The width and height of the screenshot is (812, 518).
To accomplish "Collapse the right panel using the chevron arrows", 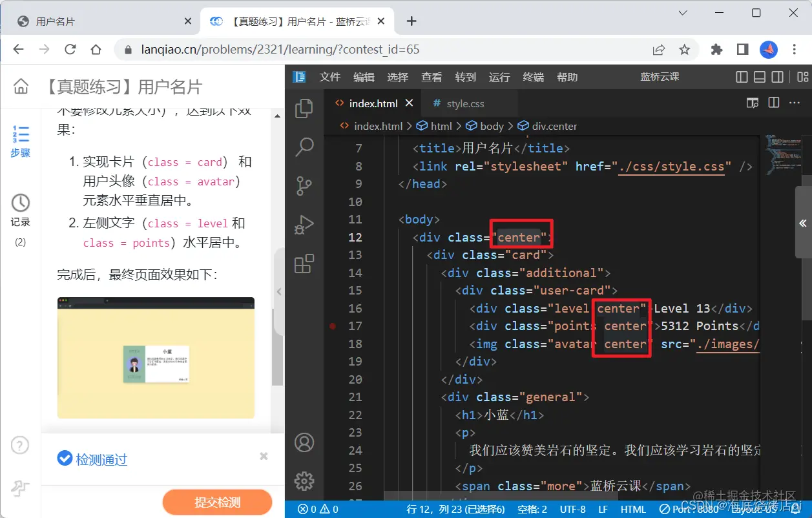I will pos(803,223).
